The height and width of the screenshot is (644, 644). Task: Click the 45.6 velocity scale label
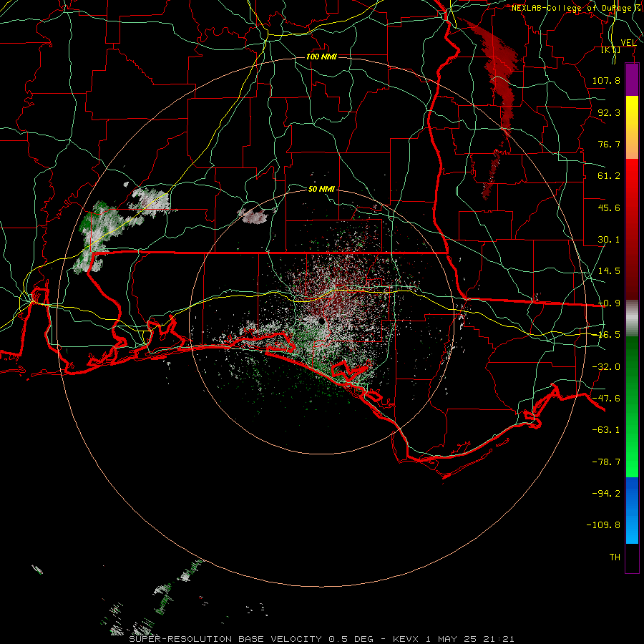(609, 208)
